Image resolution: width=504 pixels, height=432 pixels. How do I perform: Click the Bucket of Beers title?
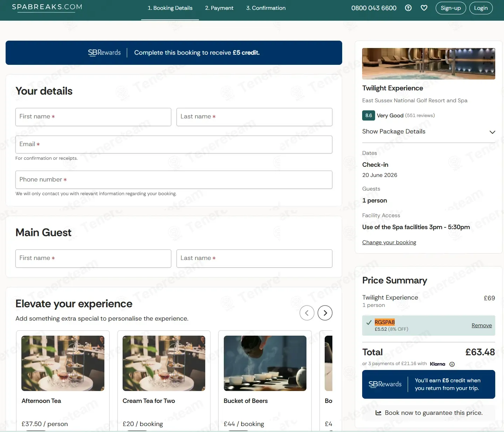246,401
